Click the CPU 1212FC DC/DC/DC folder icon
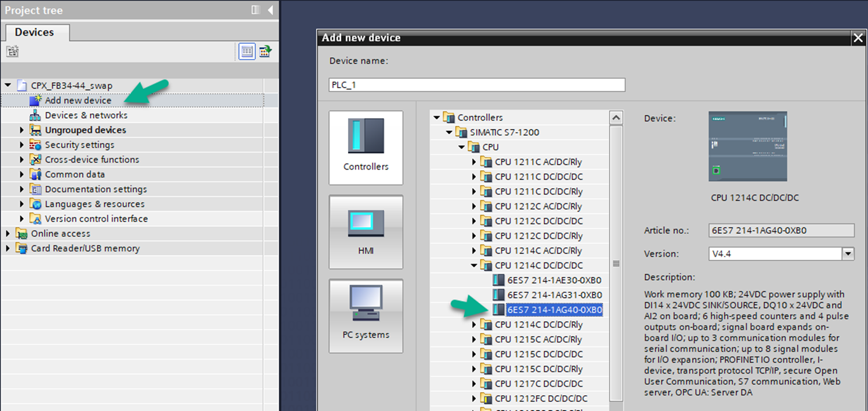868x411 pixels. [486, 398]
